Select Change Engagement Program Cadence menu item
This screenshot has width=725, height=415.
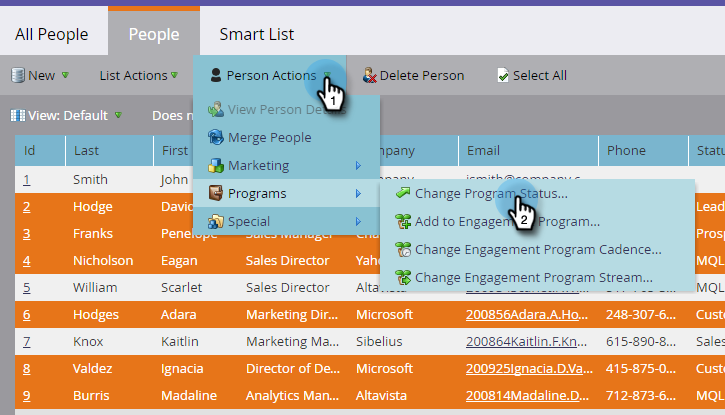pyautogui.click(x=538, y=249)
